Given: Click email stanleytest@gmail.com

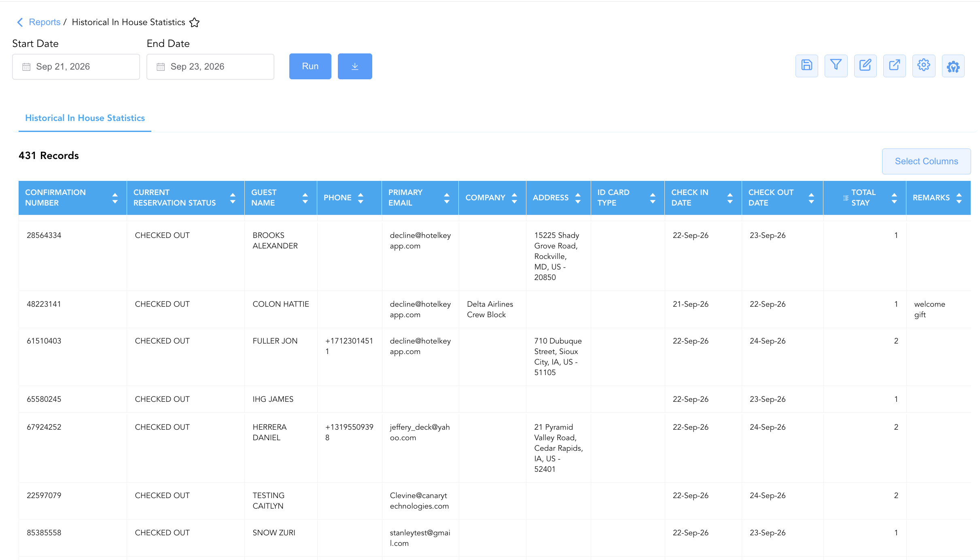Looking at the screenshot, I should click(420, 538).
